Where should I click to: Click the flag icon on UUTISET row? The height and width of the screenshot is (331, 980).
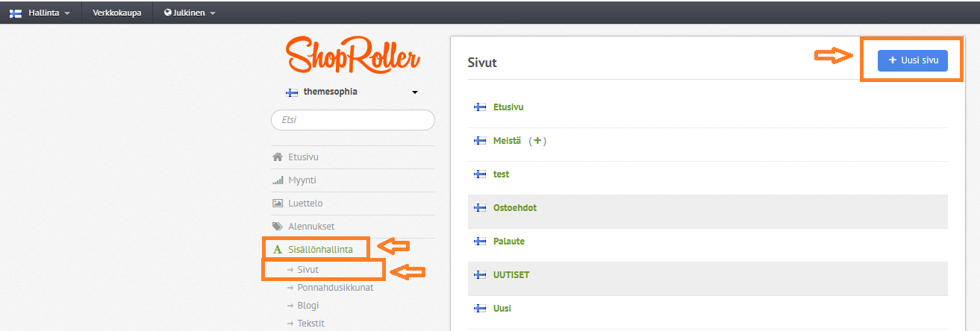coord(480,275)
